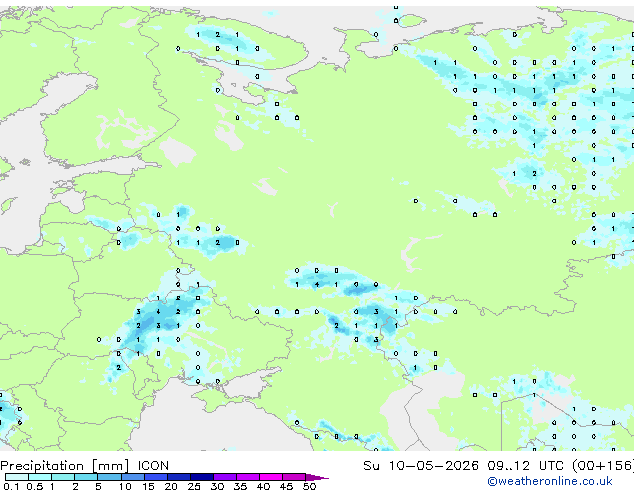This screenshot has width=634, height=490.
Task: Pick the 0.1–0.5 mm legend swatch
Action: coord(17,477)
